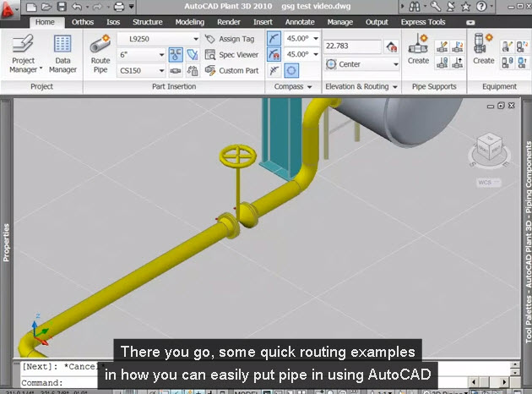Click bottom-right small pipe support icon
Viewport: 532px width, 394px height.
(x=458, y=63)
